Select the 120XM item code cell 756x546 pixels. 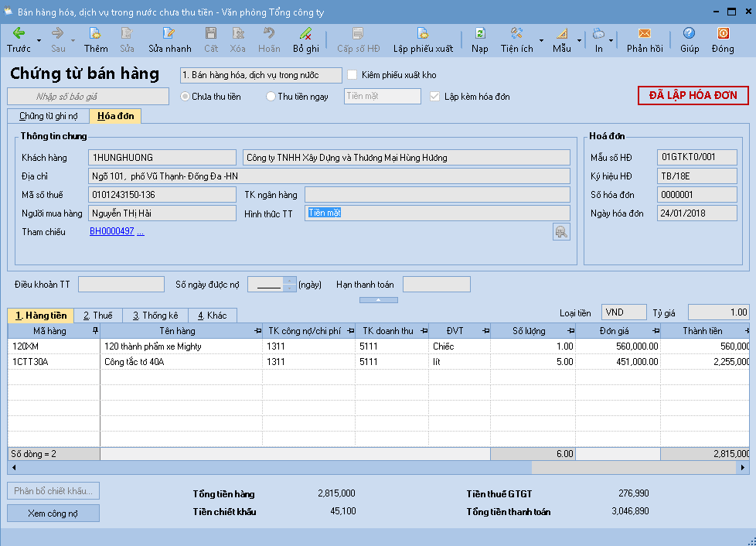(54, 346)
